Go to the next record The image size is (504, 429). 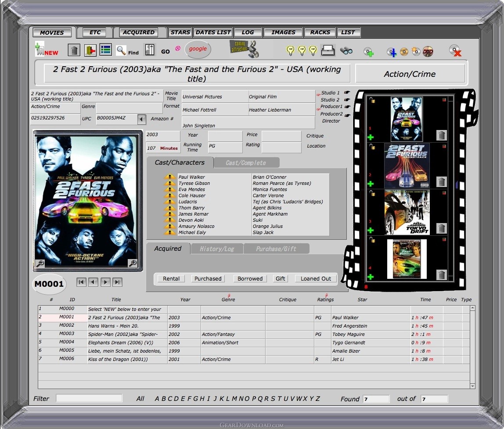[105, 282]
